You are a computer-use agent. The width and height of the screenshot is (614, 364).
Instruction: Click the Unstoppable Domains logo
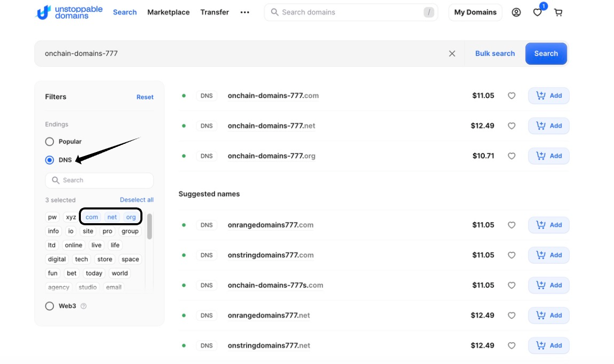69,12
